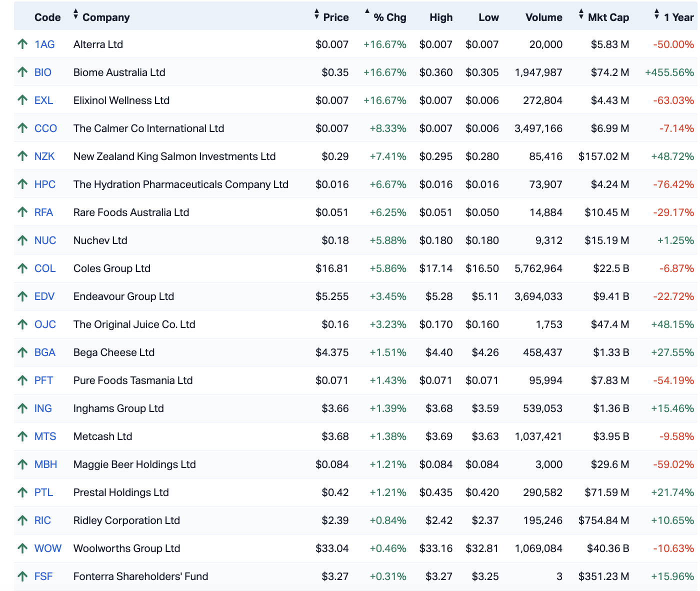Click the 5,762,964 volume cell
The height and width of the screenshot is (591, 700).
pyautogui.click(x=538, y=268)
